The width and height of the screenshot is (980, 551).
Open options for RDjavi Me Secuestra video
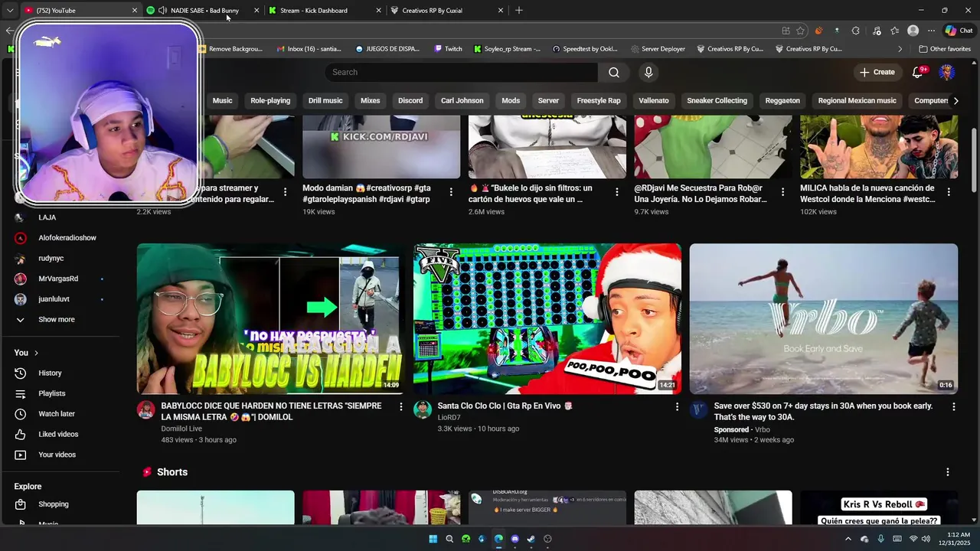coord(782,192)
